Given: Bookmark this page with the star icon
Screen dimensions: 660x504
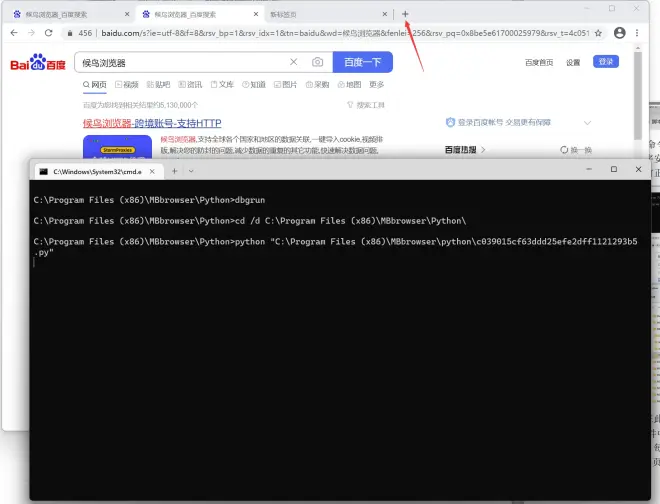Looking at the screenshot, I should [598, 33].
